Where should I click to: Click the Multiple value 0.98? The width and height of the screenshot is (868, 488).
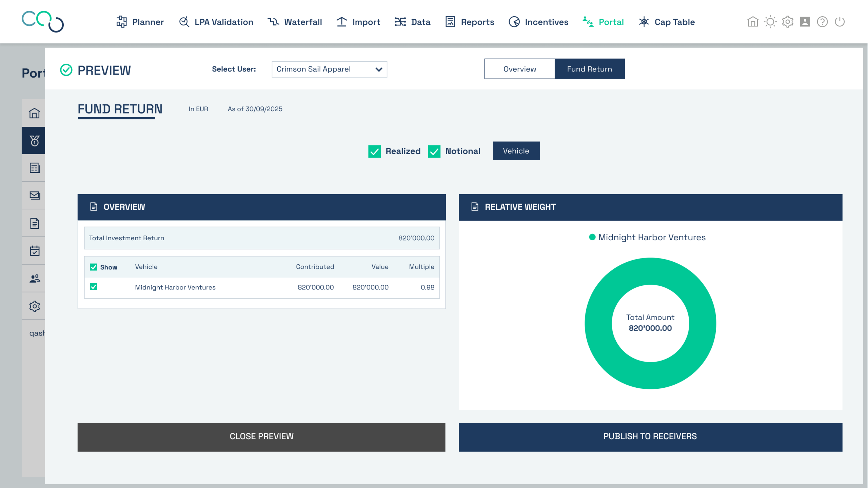[x=427, y=287]
